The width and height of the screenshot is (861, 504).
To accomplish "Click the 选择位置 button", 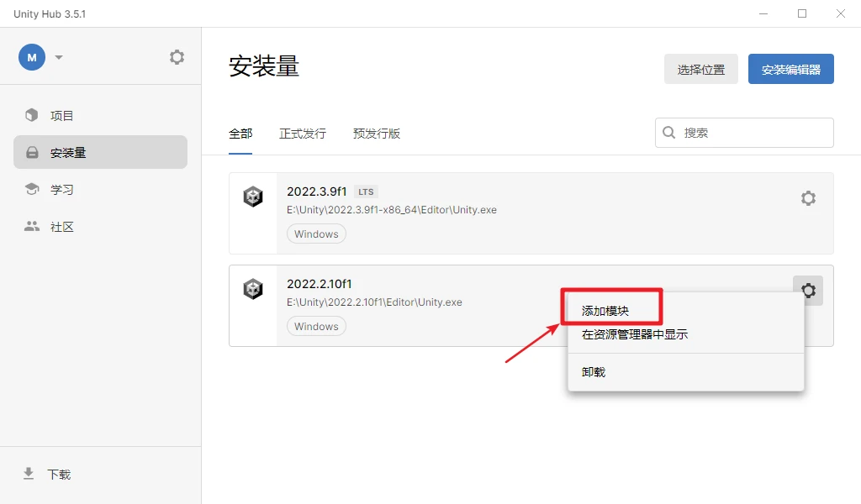I will 700,69.
